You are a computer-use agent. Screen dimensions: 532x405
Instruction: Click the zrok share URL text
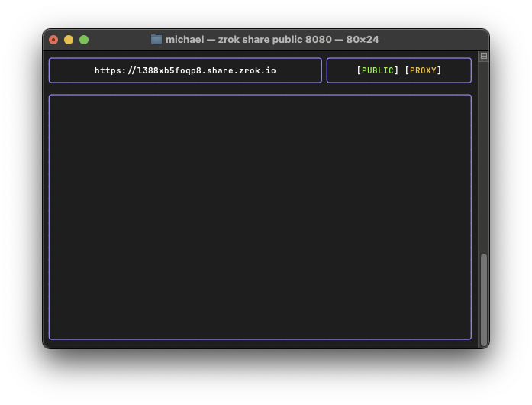185,70
